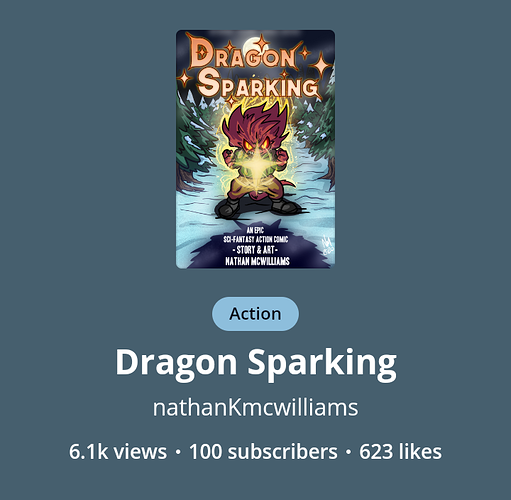
Task: Select the Nathan McWilliams credit on cover
Action: pyautogui.click(x=257, y=261)
